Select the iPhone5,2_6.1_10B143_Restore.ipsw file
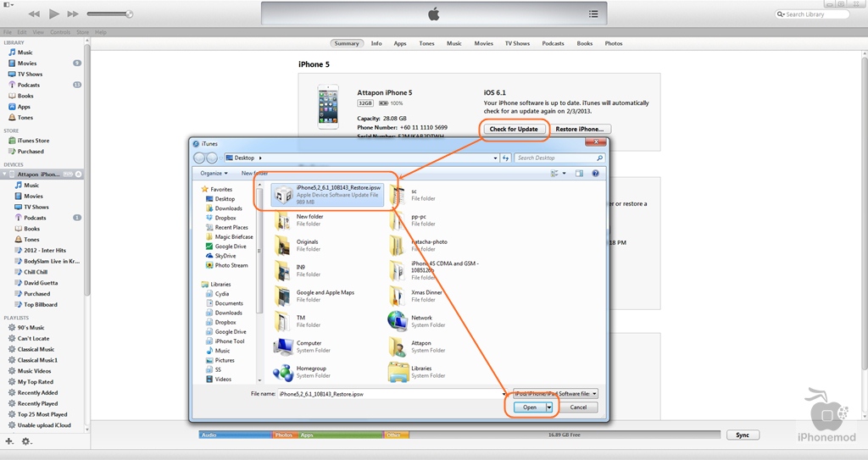The height and width of the screenshot is (460, 868). (x=328, y=195)
